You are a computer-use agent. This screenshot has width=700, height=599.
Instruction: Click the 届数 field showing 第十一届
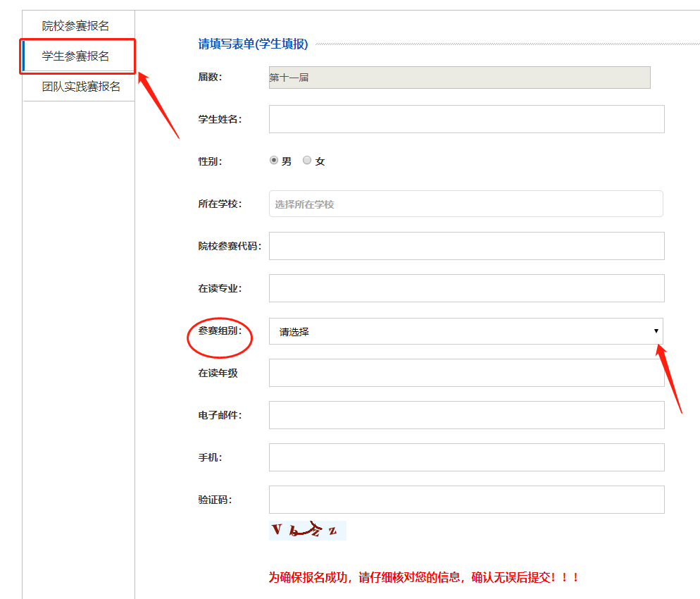tap(459, 78)
